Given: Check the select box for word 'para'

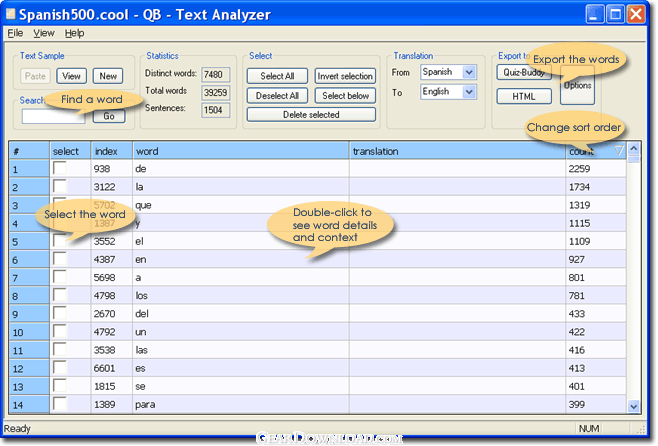Looking at the screenshot, I should tap(60, 404).
